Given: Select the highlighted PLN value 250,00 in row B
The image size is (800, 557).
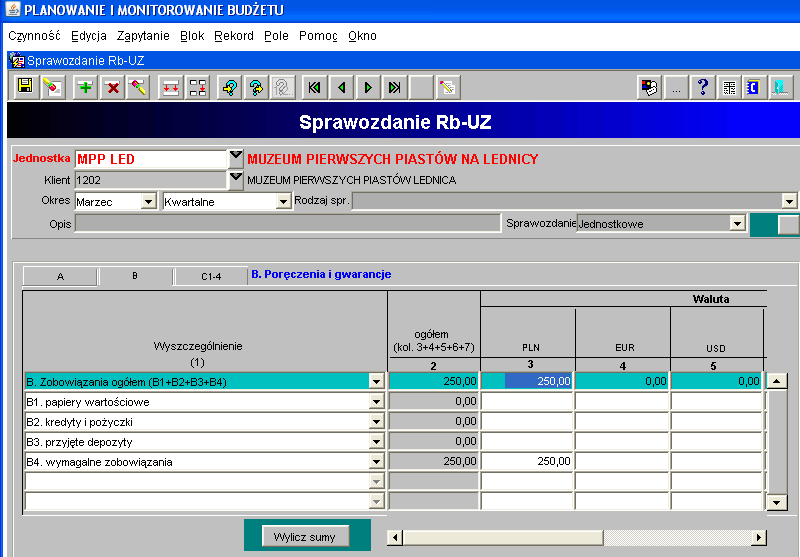Looking at the screenshot, I should click(x=538, y=381).
